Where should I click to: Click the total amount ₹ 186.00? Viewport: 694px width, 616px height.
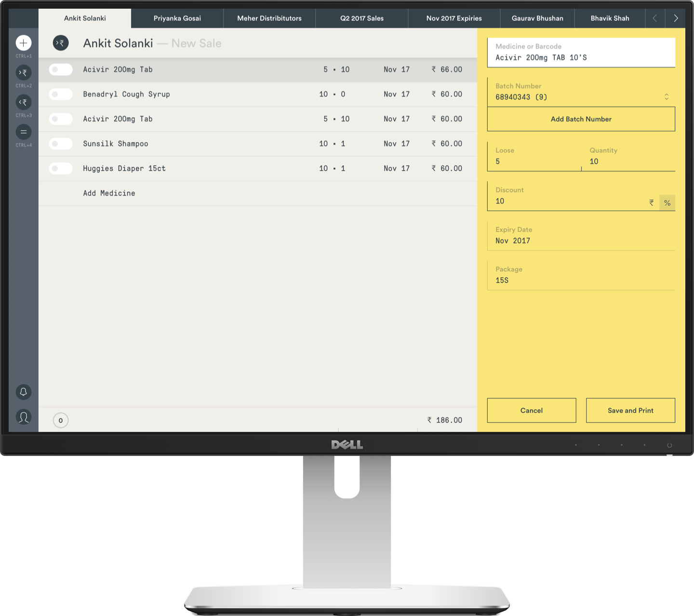click(x=444, y=420)
